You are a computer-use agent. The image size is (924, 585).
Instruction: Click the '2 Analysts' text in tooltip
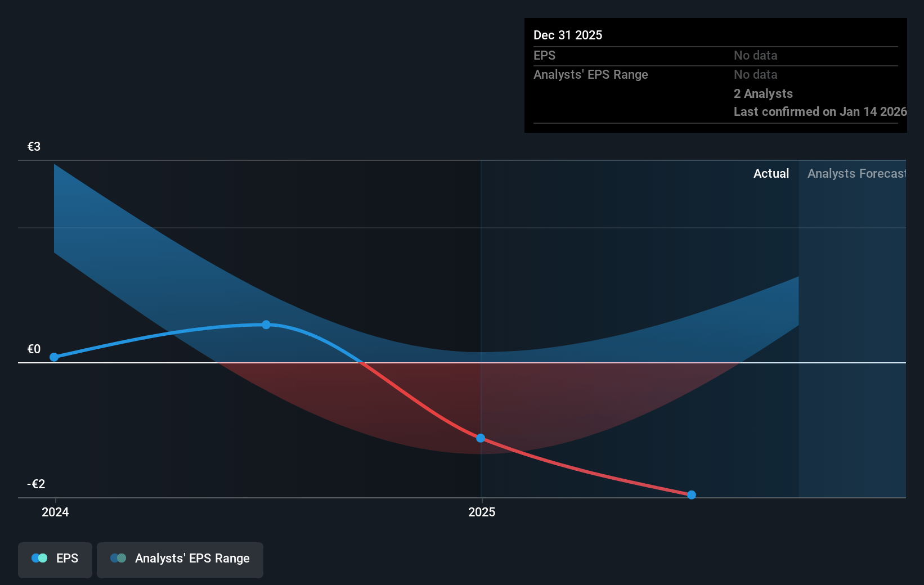pos(763,93)
